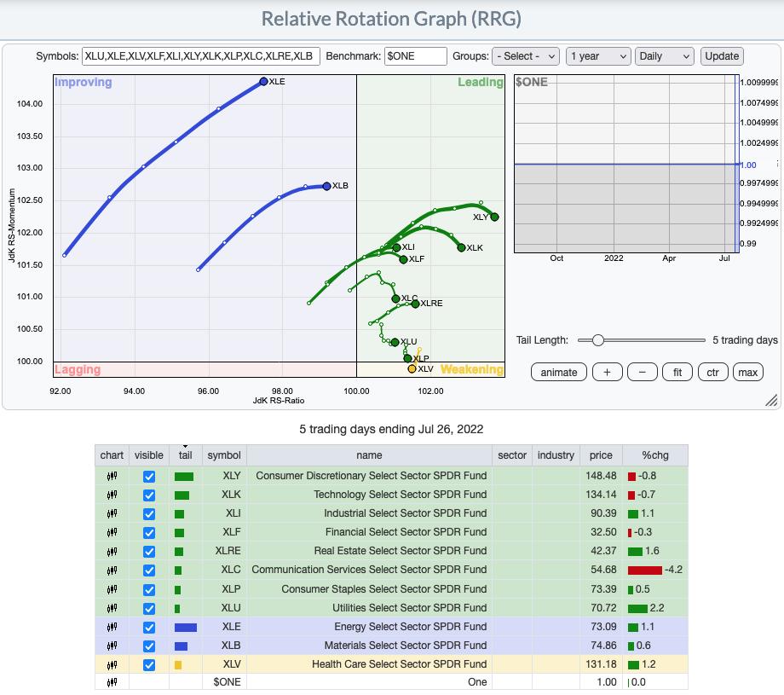Open the Groups Select dropdown
The width and height of the screenshot is (784, 695).
tap(525, 56)
